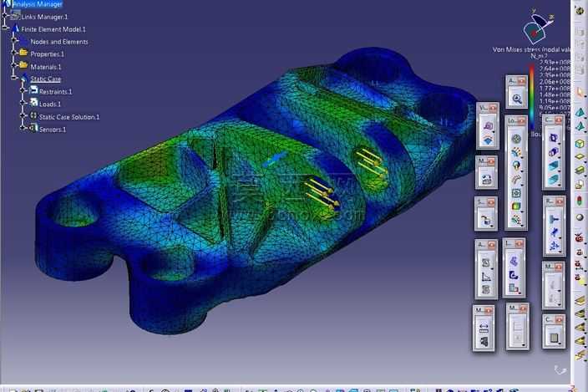The width and height of the screenshot is (588, 392).
Task: Click the lower icon in the bottom-left M... toolbar
Action: (484, 341)
